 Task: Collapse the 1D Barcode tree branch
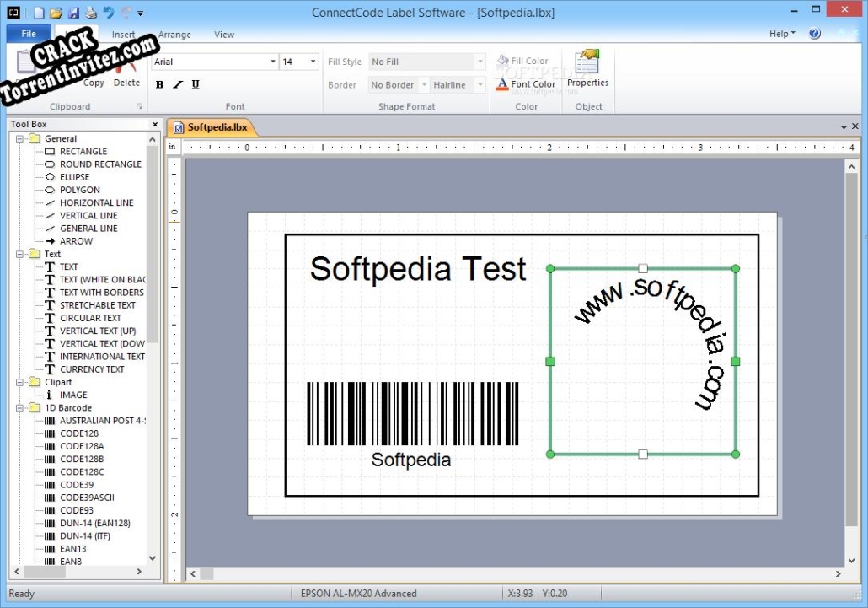[x=19, y=407]
